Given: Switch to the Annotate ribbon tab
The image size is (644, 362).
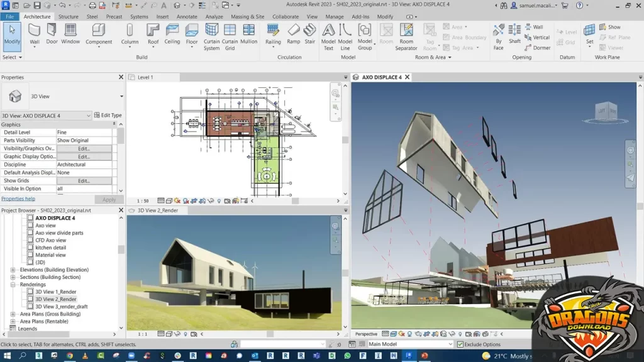Looking at the screenshot, I should 186,17.
